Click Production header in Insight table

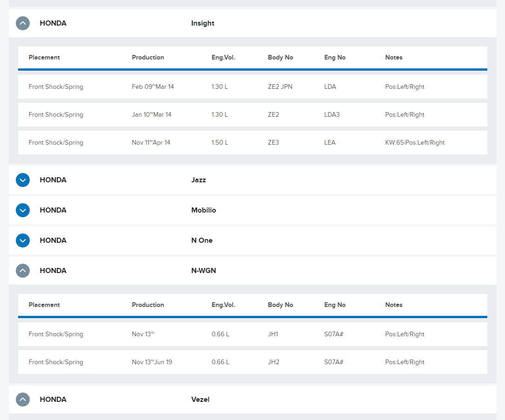148,57
